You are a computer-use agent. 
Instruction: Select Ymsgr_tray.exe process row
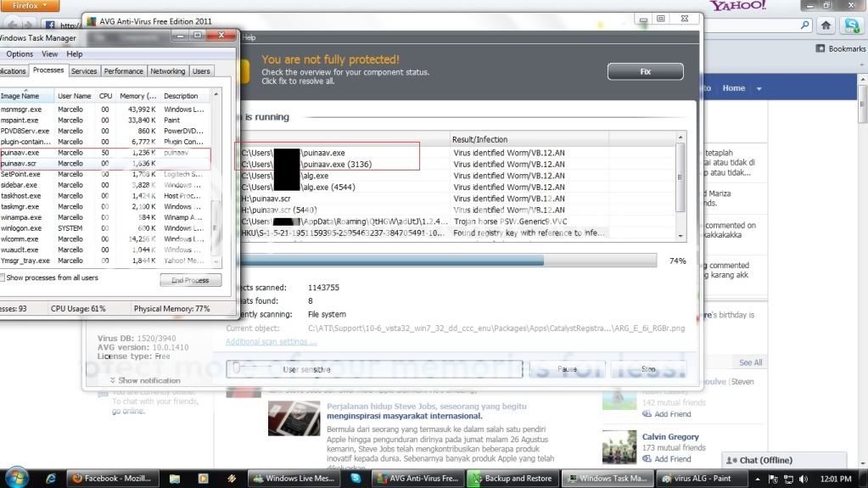coord(105,261)
